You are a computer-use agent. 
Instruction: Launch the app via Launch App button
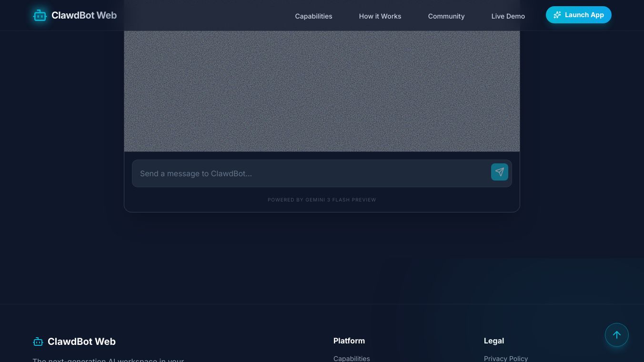[579, 15]
